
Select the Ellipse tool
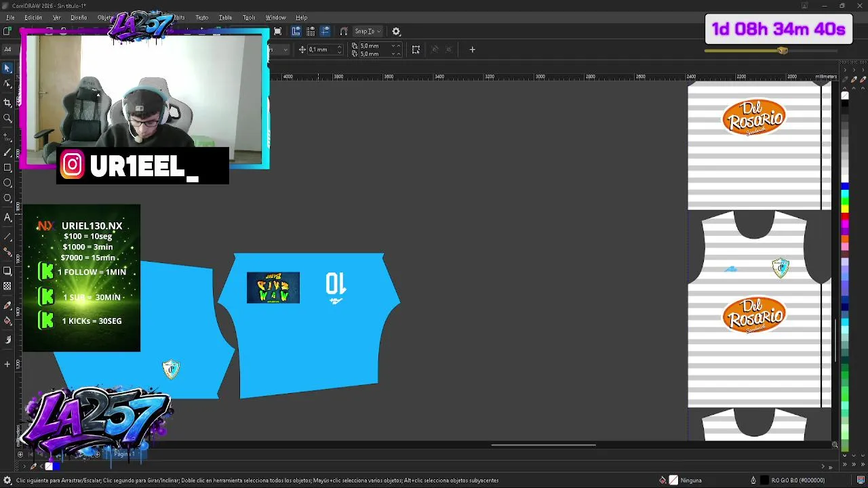coord(7,183)
